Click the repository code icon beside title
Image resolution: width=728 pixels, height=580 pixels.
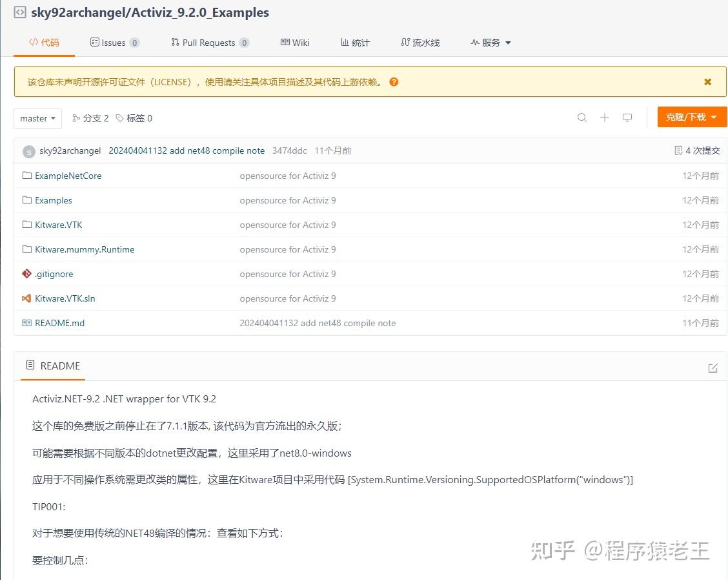pyautogui.click(x=20, y=12)
